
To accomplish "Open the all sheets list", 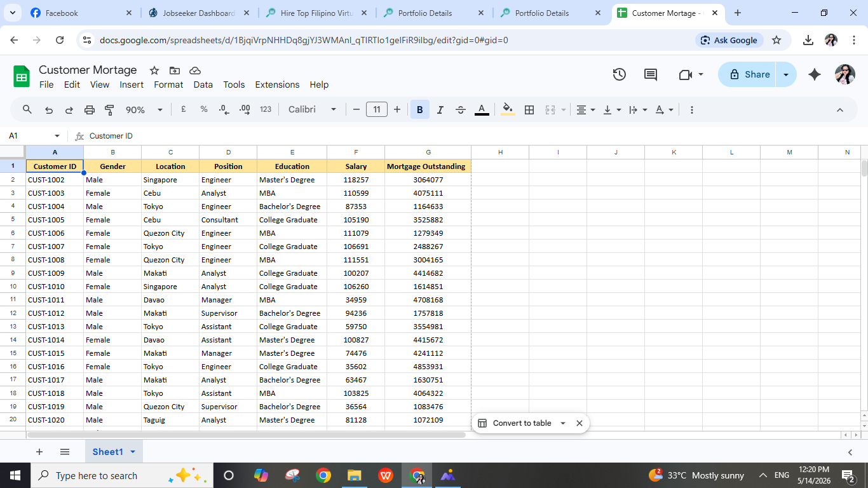I will point(65,452).
